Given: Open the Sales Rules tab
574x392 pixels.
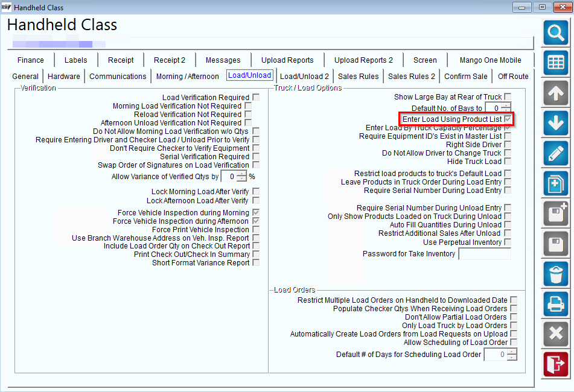Looking at the screenshot, I should 358,77.
